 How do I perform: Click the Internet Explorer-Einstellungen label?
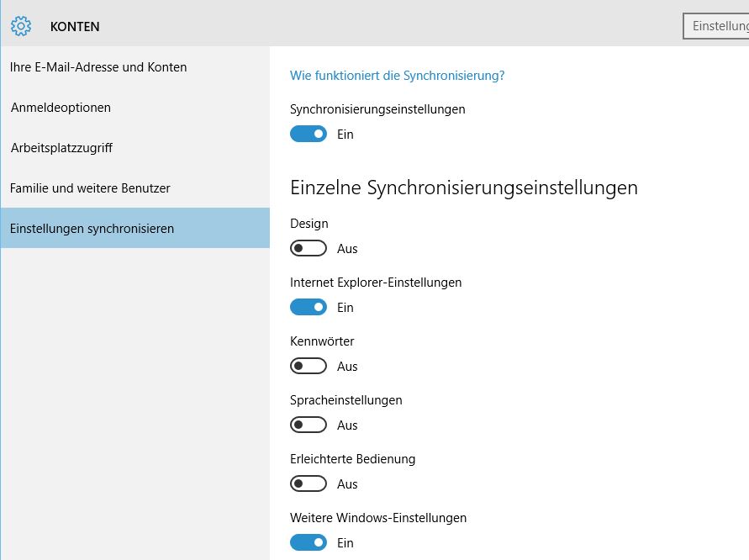pyautogui.click(x=376, y=283)
